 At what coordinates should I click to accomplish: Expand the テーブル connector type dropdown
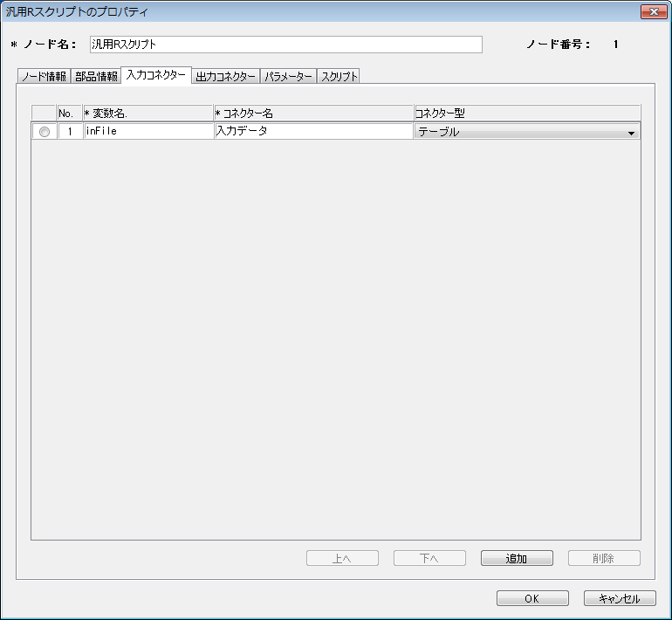pyautogui.click(x=630, y=133)
